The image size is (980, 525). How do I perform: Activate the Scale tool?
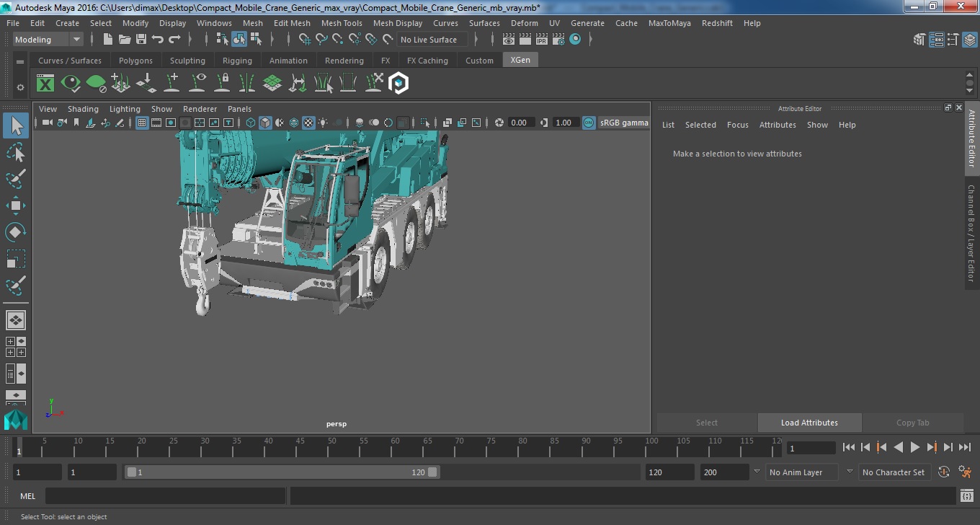tap(16, 258)
